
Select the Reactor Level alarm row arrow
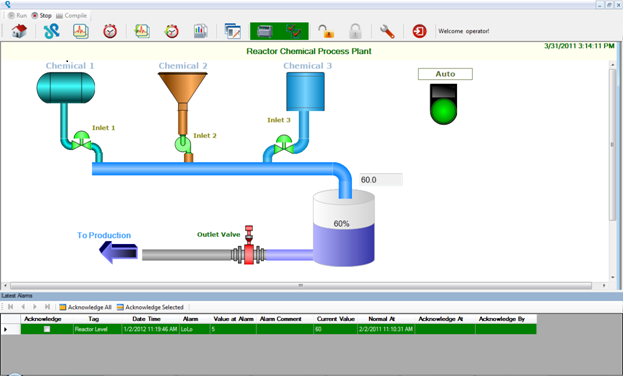point(6,329)
